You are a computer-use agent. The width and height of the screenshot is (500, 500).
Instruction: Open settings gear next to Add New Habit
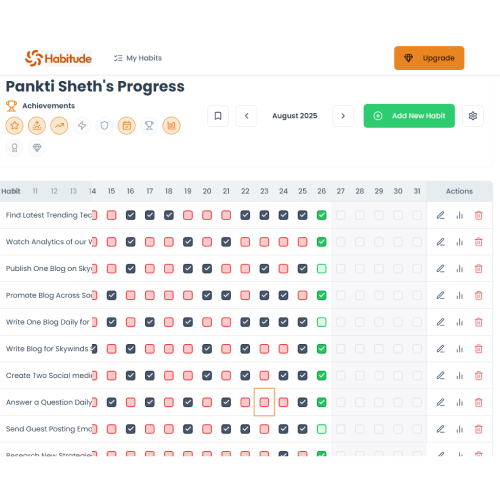(x=473, y=116)
